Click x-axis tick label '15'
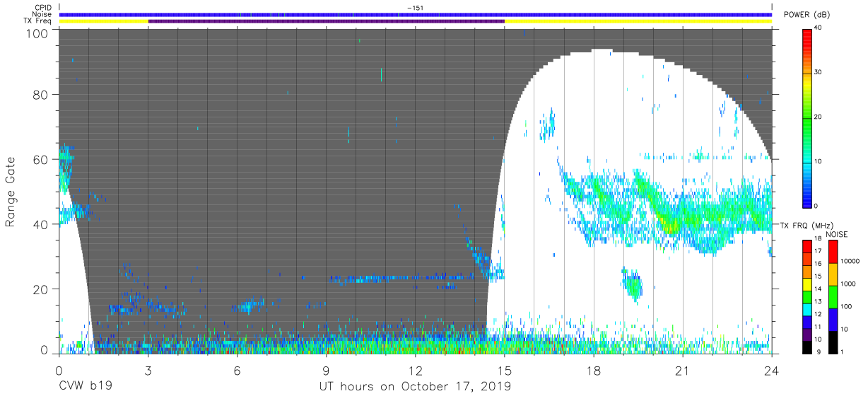Image resolution: width=868 pixels, height=401 pixels. pyautogui.click(x=505, y=371)
